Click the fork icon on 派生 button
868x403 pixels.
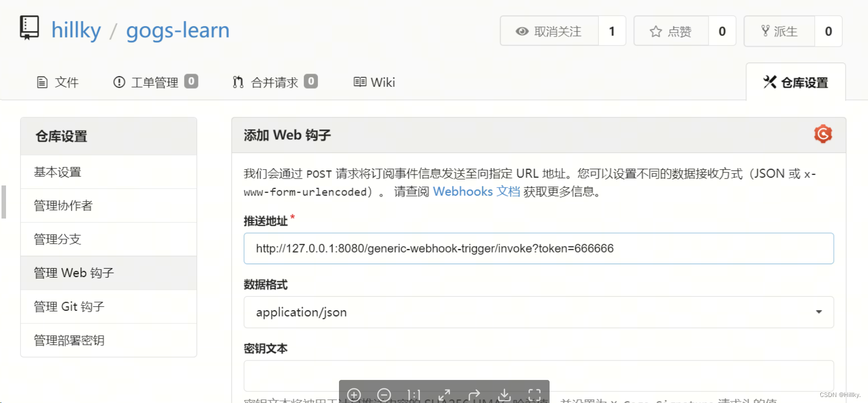pyautogui.click(x=765, y=31)
